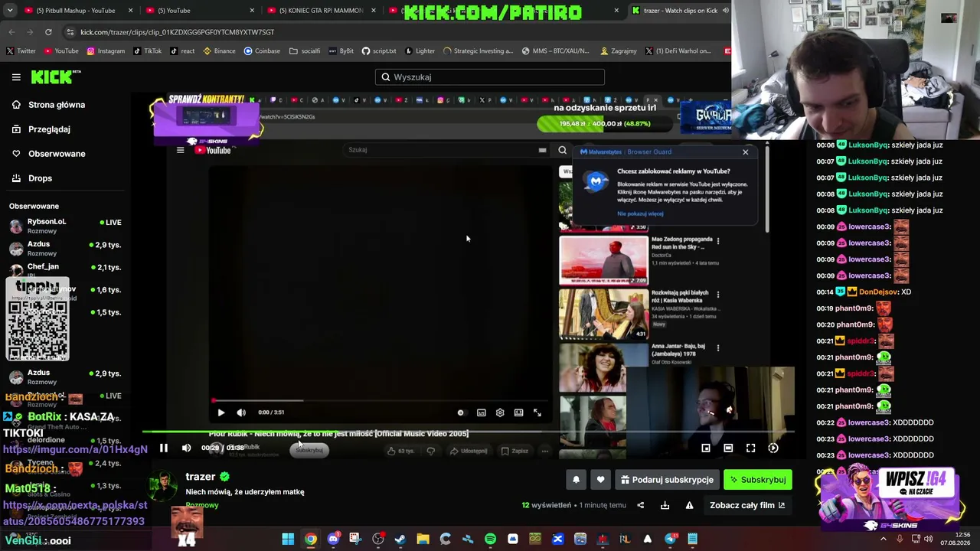Open Steam from the taskbar
The height and width of the screenshot is (551, 980).
click(400, 539)
